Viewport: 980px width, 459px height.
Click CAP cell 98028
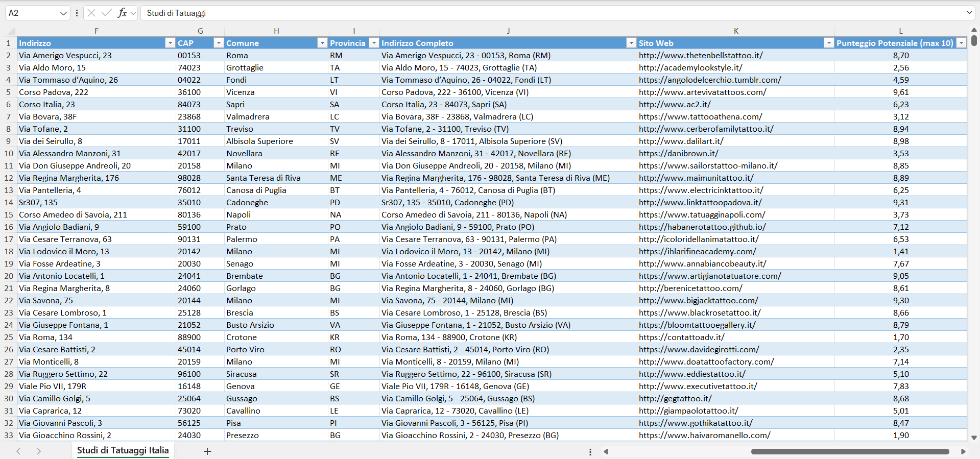(200, 178)
